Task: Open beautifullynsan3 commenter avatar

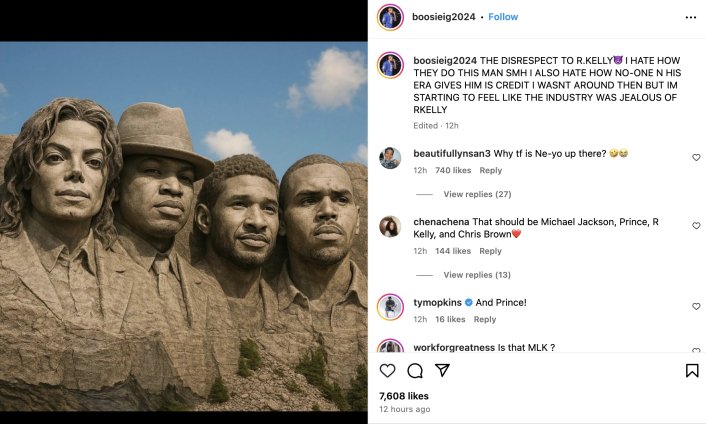Action: (x=390, y=158)
